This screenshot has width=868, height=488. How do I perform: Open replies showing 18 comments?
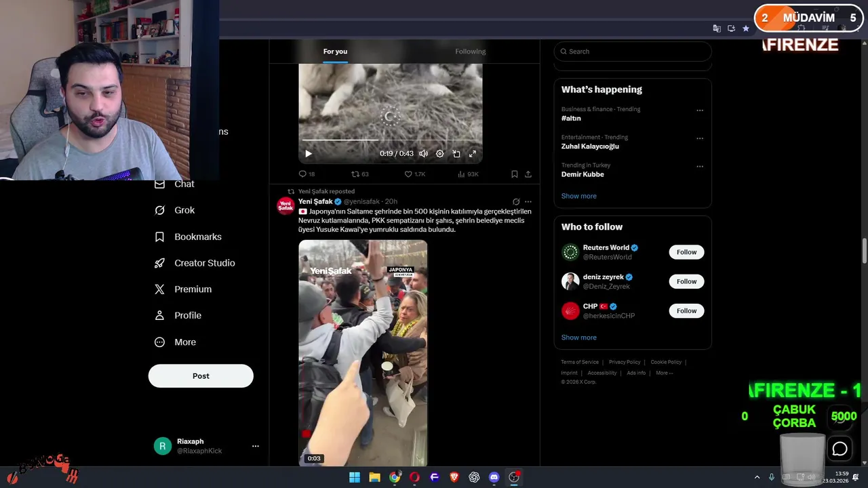click(x=307, y=174)
